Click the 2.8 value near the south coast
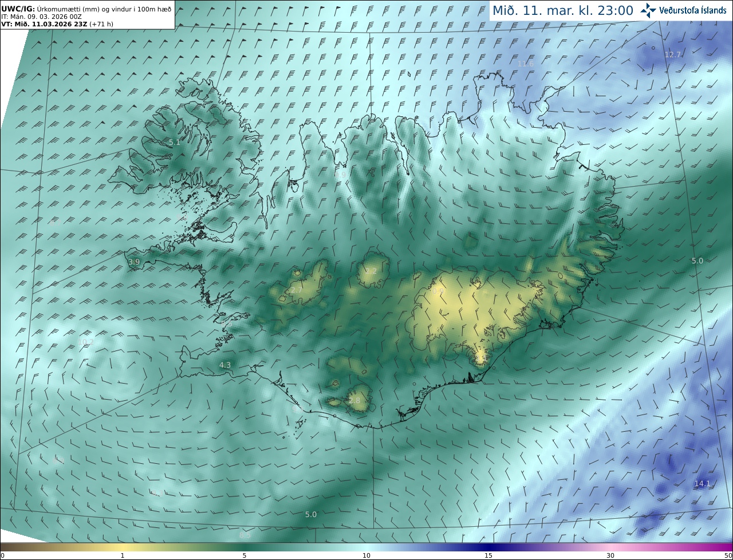The height and width of the screenshot is (560, 733). (x=354, y=400)
